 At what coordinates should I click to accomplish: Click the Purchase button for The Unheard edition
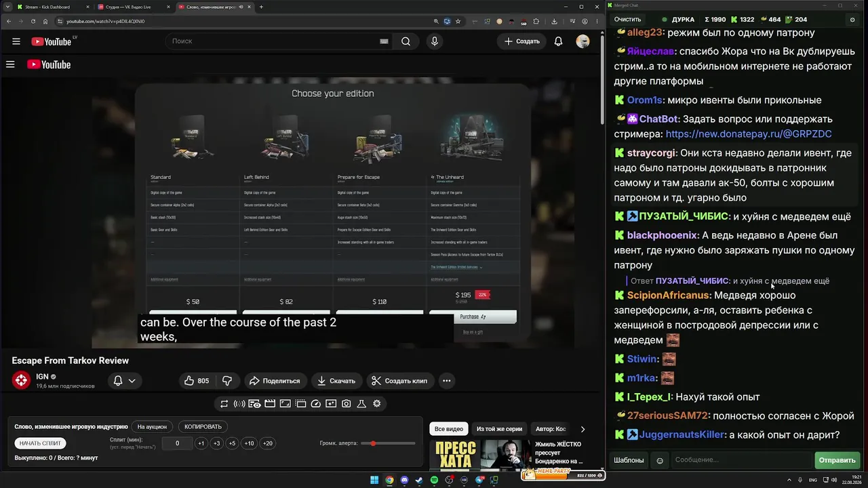(x=473, y=317)
